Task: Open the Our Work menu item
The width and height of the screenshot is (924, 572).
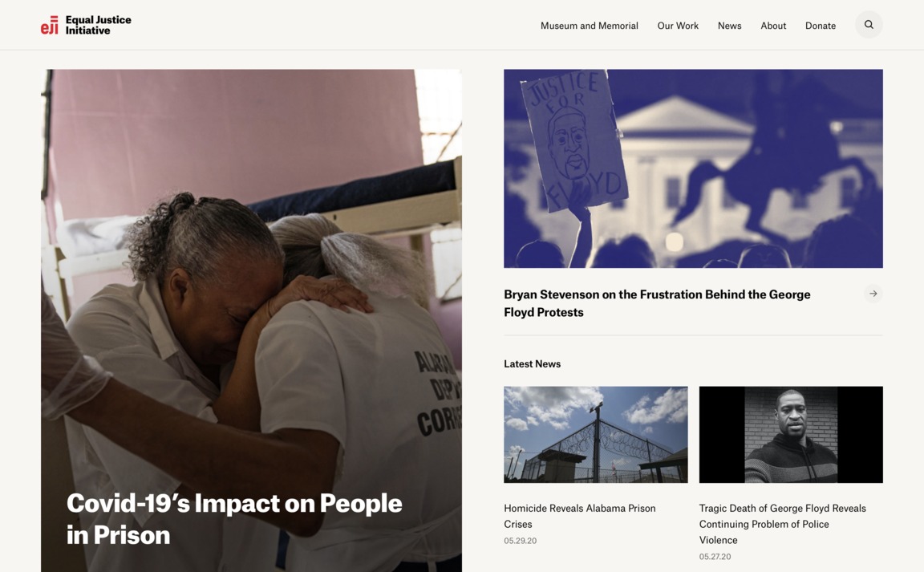Action: pos(678,26)
